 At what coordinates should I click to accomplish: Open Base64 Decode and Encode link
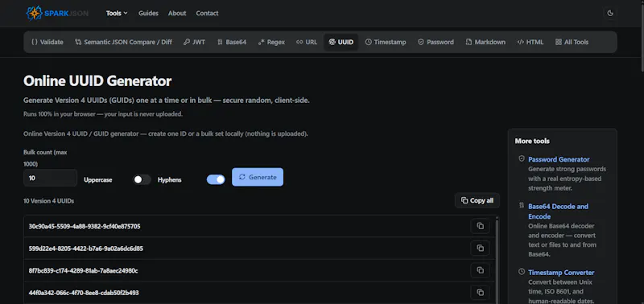(558, 212)
